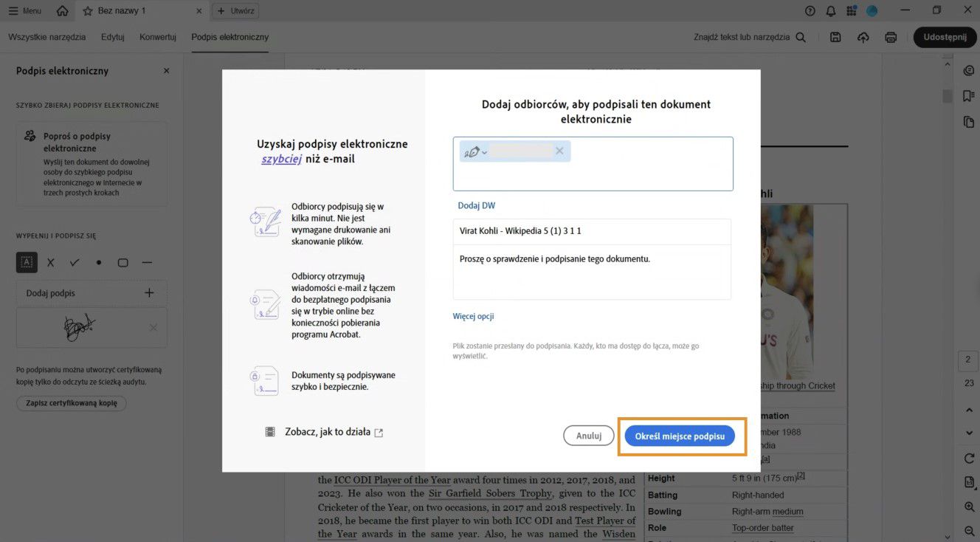Viewport: 980px width, 542px height.
Task: Select Poproś o podpisy elektroniczne card
Action: coord(92,164)
